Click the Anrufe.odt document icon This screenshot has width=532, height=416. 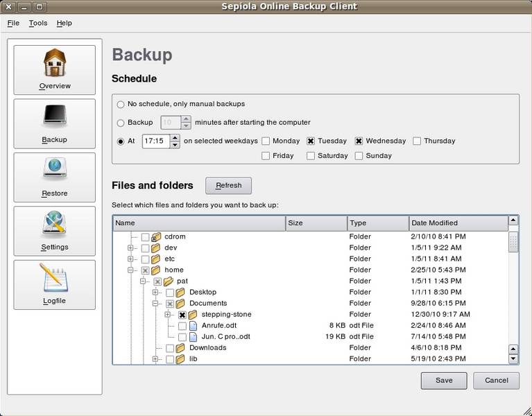coord(193,326)
